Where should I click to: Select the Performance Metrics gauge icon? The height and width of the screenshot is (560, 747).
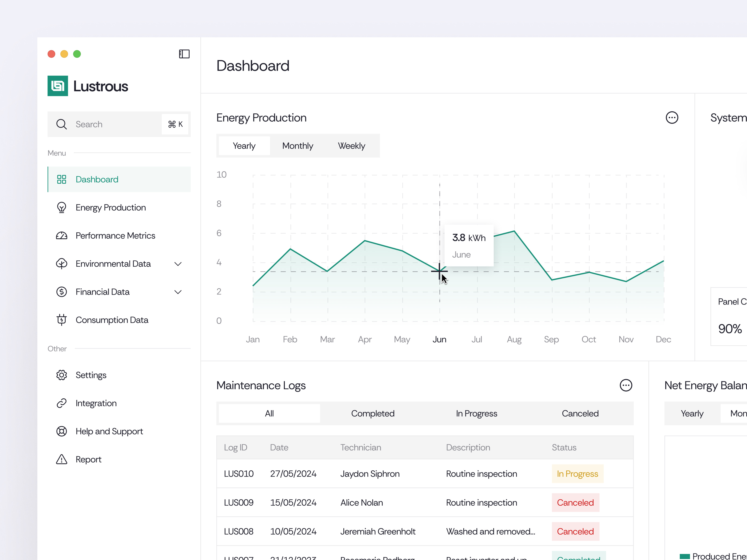[62, 235]
